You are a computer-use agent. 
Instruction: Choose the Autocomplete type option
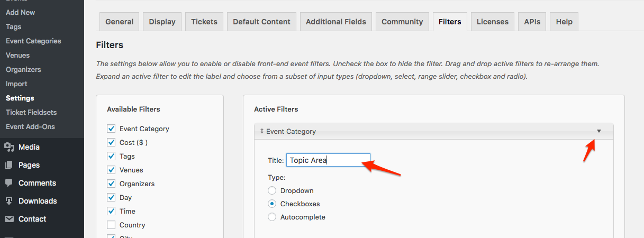pyautogui.click(x=272, y=217)
